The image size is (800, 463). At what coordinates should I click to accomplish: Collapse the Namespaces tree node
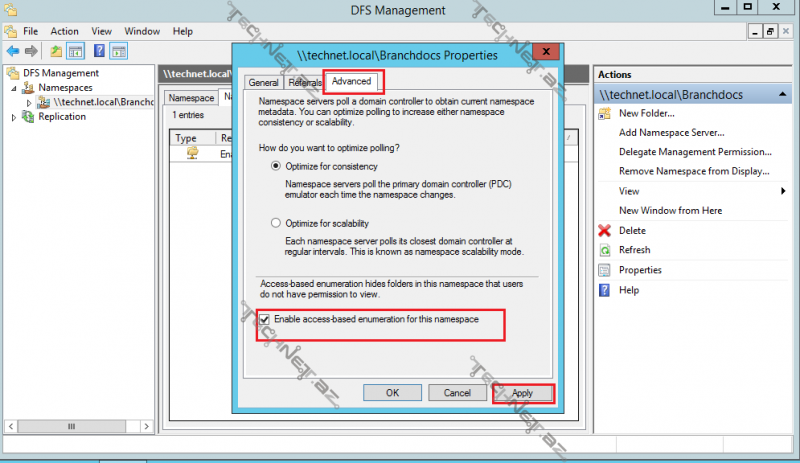pyautogui.click(x=14, y=88)
